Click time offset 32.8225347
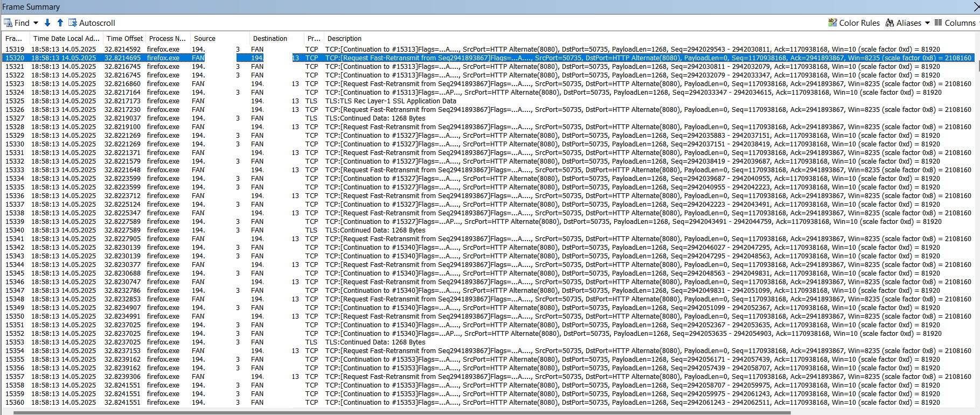980x415 pixels. [x=122, y=213]
